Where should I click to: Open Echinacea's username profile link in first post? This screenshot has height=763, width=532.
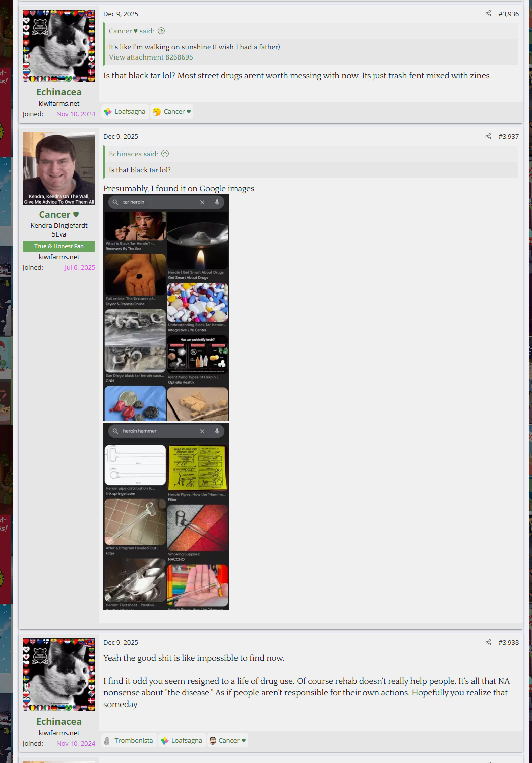59,92
